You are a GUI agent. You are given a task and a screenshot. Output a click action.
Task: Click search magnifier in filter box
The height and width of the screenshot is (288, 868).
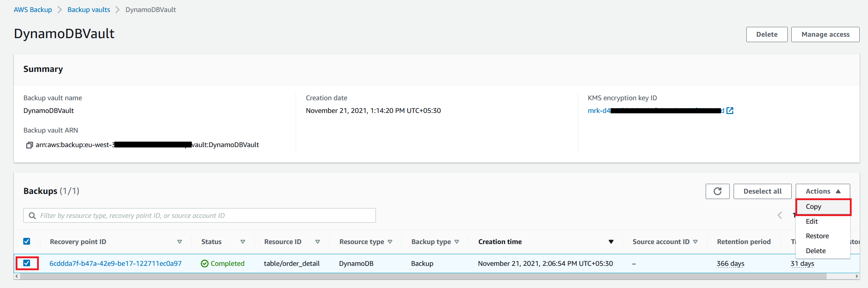(x=32, y=216)
